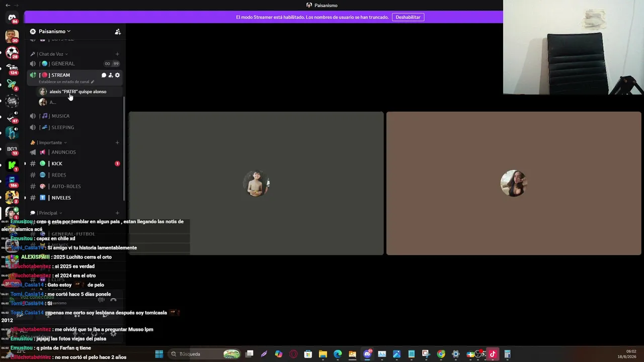The image size is (644, 362).
Task: Invite people to Paisanismo server
Action: click(x=118, y=32)
